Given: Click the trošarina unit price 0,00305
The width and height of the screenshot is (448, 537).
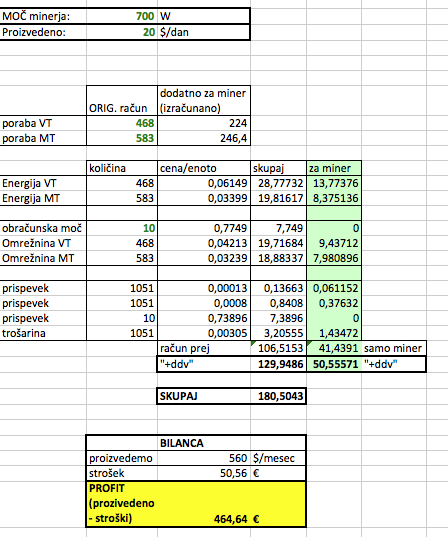Looking at the screenshot, I should click(x=204, y=333).
